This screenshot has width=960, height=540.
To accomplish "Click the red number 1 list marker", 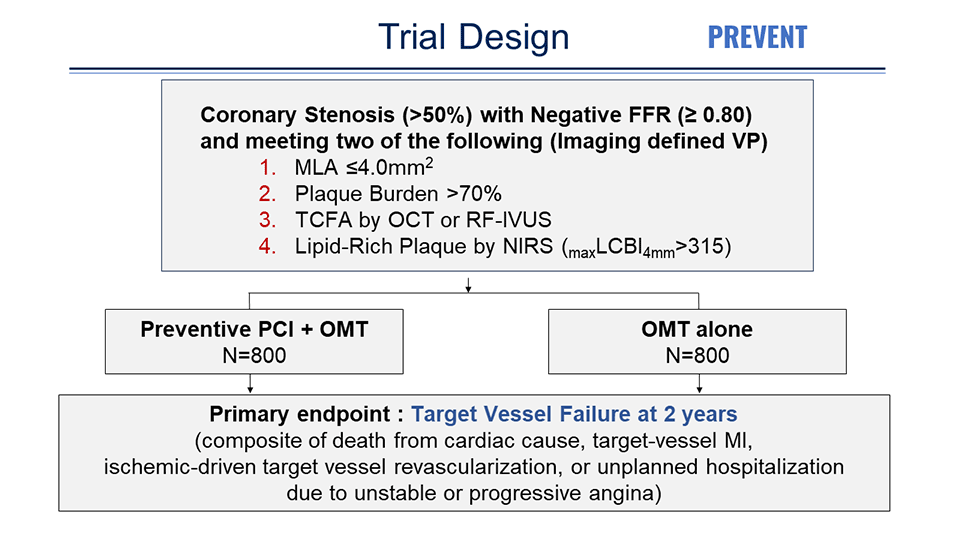I will click(268, 167).
